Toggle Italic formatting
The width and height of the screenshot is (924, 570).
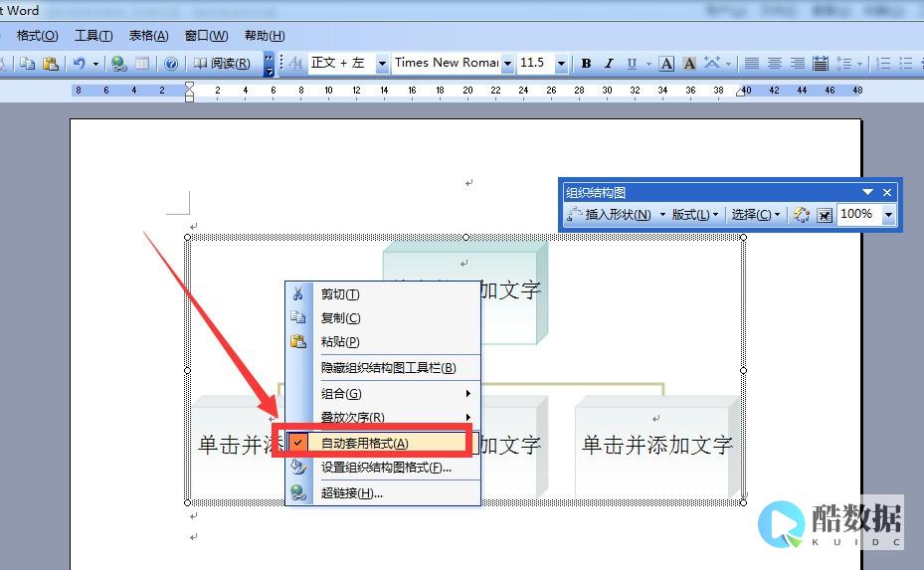click(609, 63)
